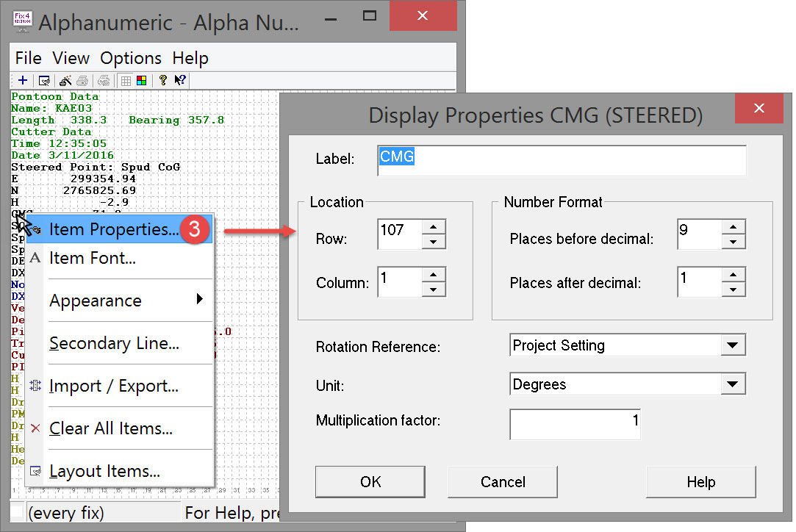Click the blue plus add item icon
The width and height of the screenshot is (796, 532).
coord(23,80)
